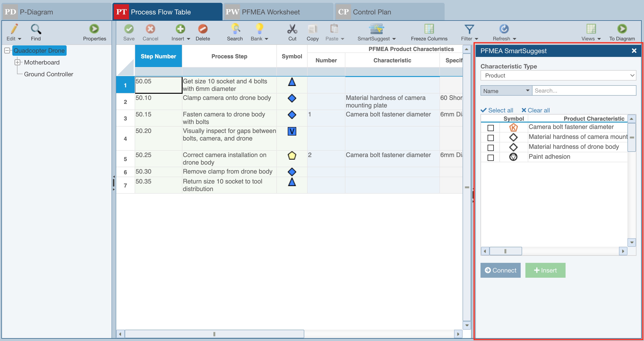Click the Select all link

pos(497,110)
